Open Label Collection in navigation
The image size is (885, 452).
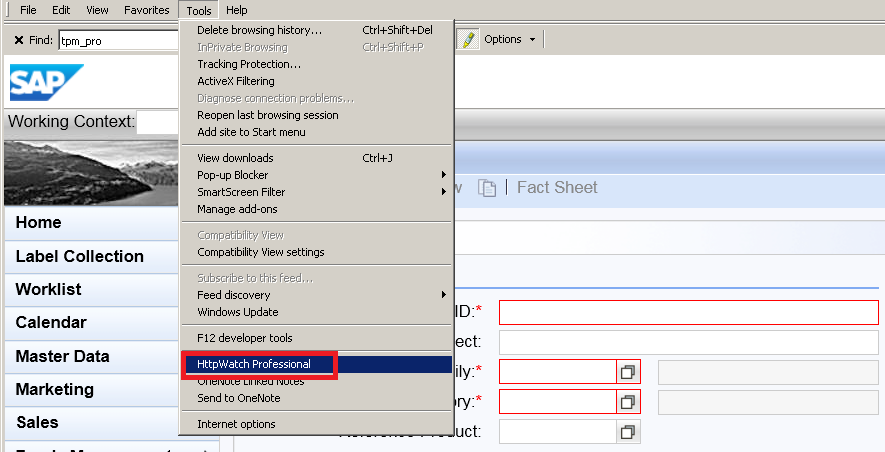coord(91,256)
